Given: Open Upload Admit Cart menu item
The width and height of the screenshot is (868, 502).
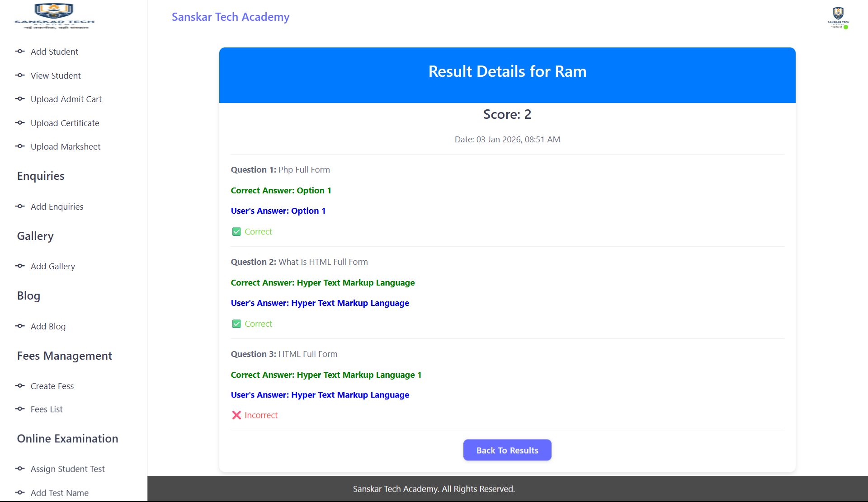Looking at the screenshot, I should pyautogui.click(x=66, y=99).
